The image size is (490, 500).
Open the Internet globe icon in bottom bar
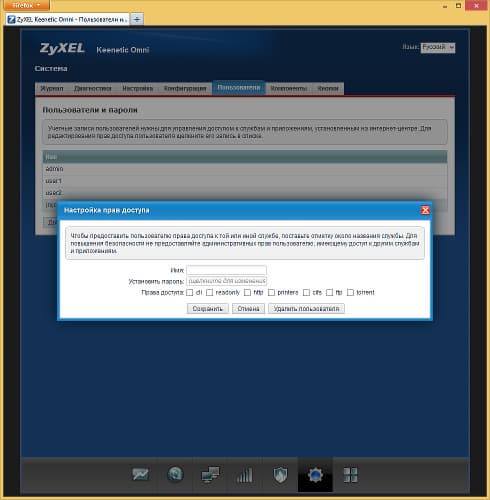(175, 475)
